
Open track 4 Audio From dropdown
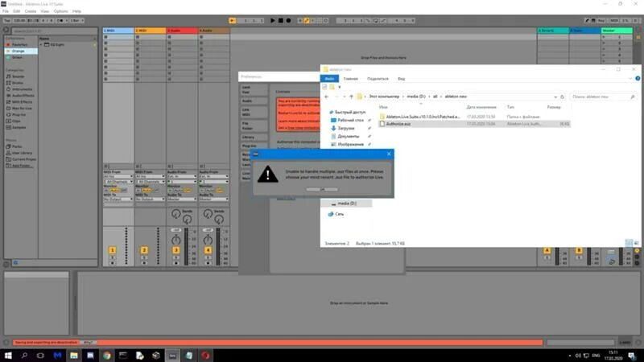pos(214,176)
